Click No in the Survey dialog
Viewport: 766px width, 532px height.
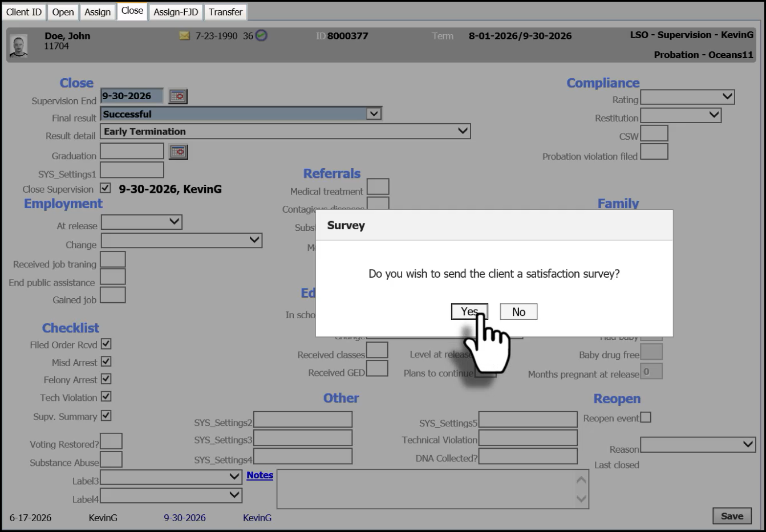518,311
